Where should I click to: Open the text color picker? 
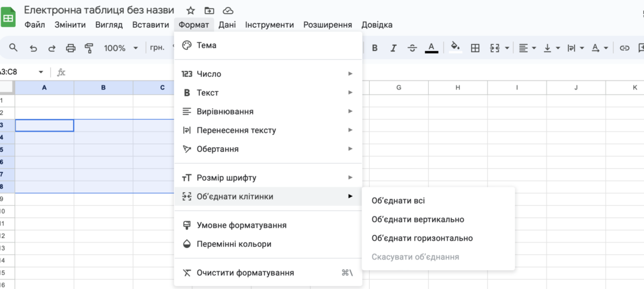point(431,48)
